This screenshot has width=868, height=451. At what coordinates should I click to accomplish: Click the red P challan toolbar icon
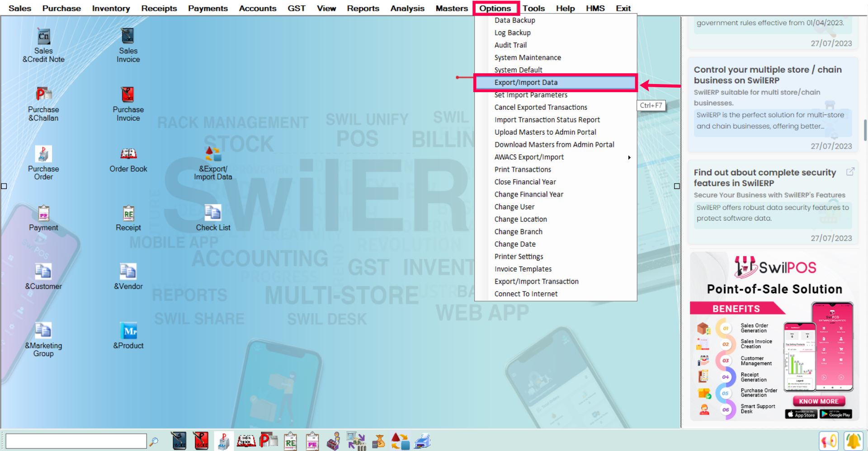pyautogui.click(x=269, y=441)
